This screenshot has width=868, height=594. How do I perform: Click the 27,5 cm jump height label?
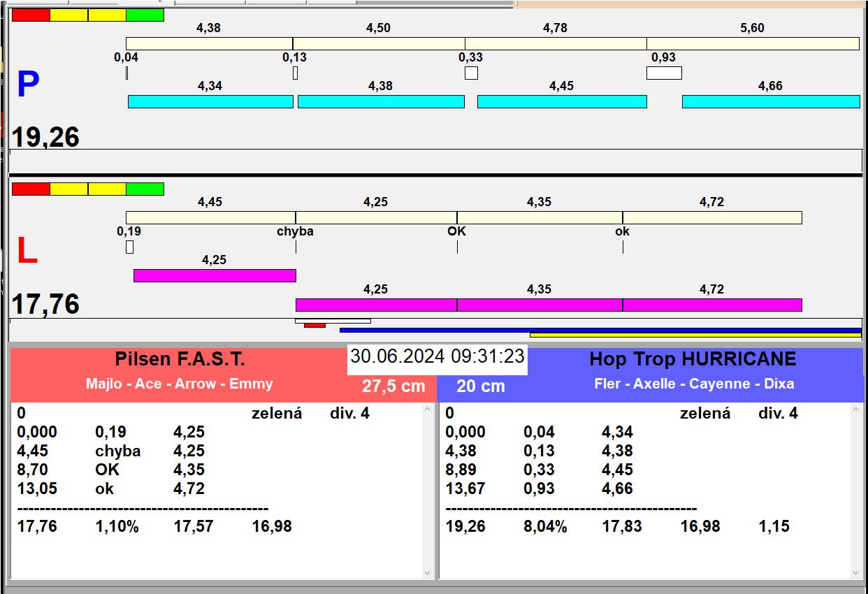click(393, 386)
